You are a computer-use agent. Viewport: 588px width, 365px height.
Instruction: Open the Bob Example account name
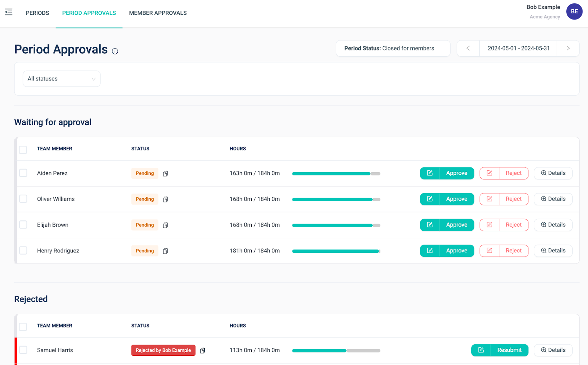pos(543,7)
